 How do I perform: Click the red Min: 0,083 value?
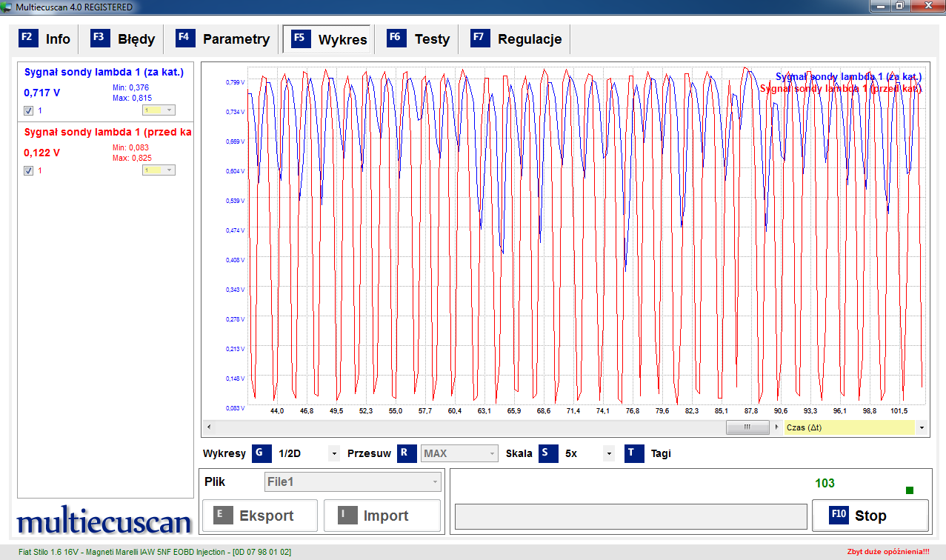130,147
